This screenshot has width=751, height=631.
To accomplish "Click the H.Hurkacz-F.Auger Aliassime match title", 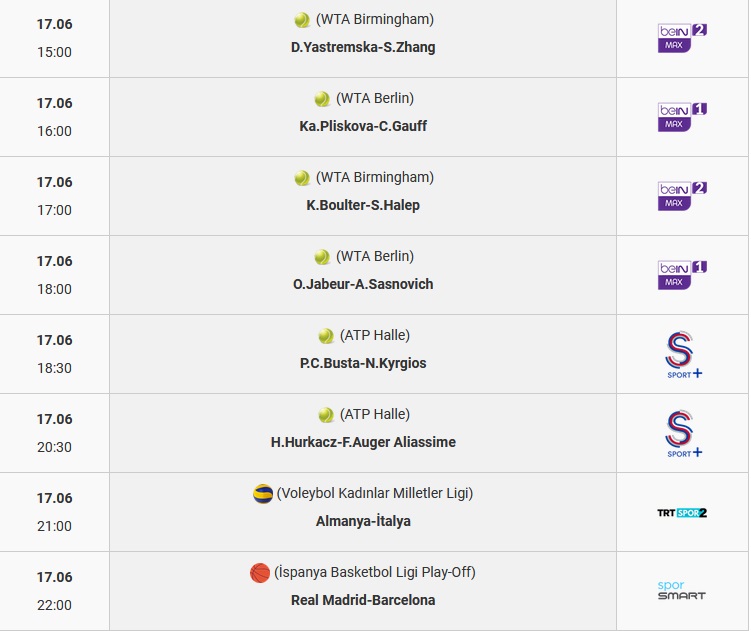I will pyautogui.click(x=363, y=442).
